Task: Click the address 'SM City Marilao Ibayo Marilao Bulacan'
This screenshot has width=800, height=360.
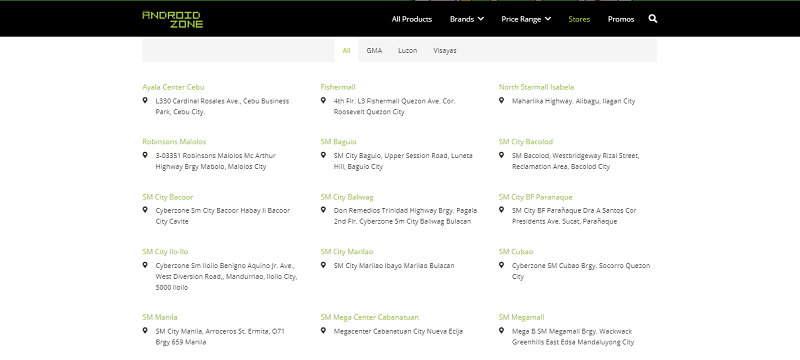Action: click(394, 266)
